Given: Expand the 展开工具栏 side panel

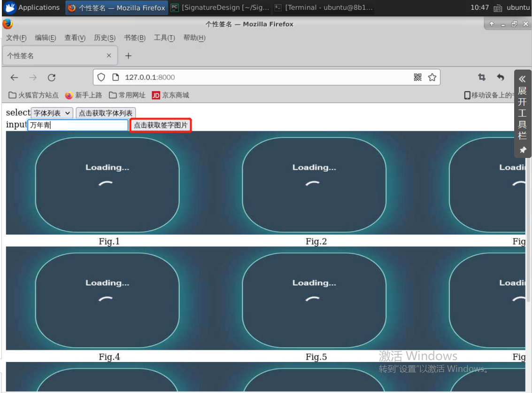Looking at the screenshot, I should pos(522,108).
